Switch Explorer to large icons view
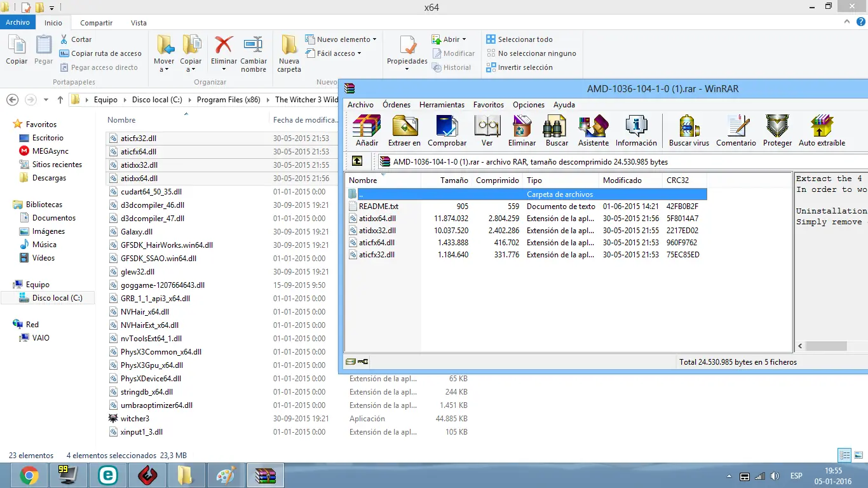The width and height of the screenshot is (868, 488). point(858,455)
